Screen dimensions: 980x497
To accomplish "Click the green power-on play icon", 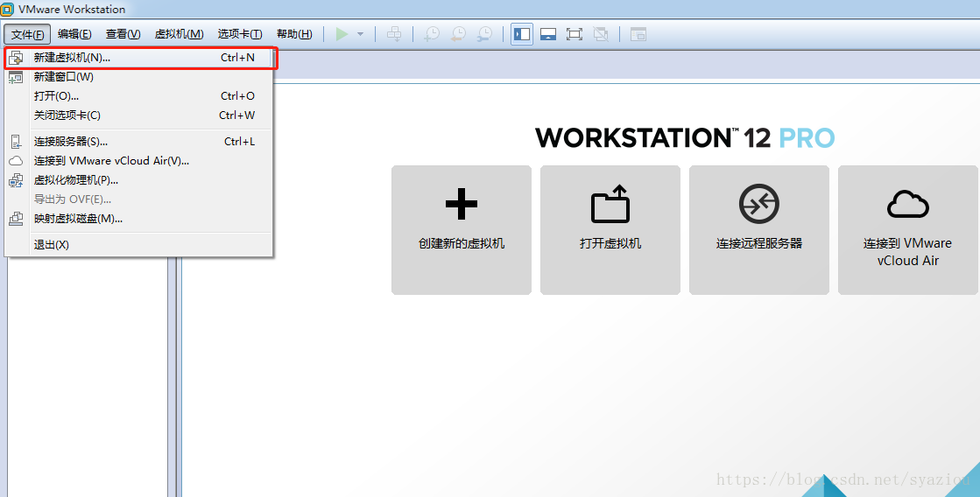I will click(342, 34).
